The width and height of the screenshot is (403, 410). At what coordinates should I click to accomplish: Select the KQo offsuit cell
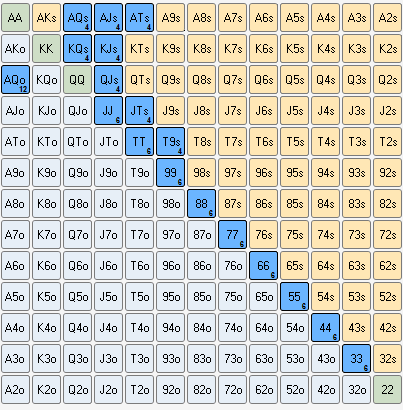[46, 80]
